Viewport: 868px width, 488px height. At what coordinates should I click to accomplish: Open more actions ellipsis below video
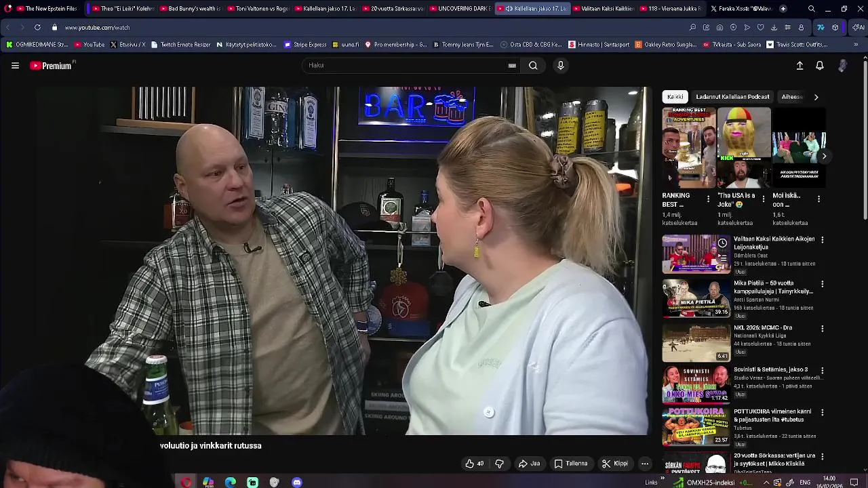pos(645,464)
